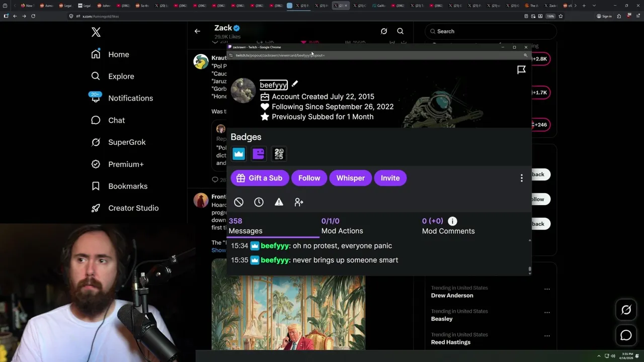The height and width of the screenshot is (362, 644).
Task: Click the Grok icon on profile header
Action: [384, 31]
